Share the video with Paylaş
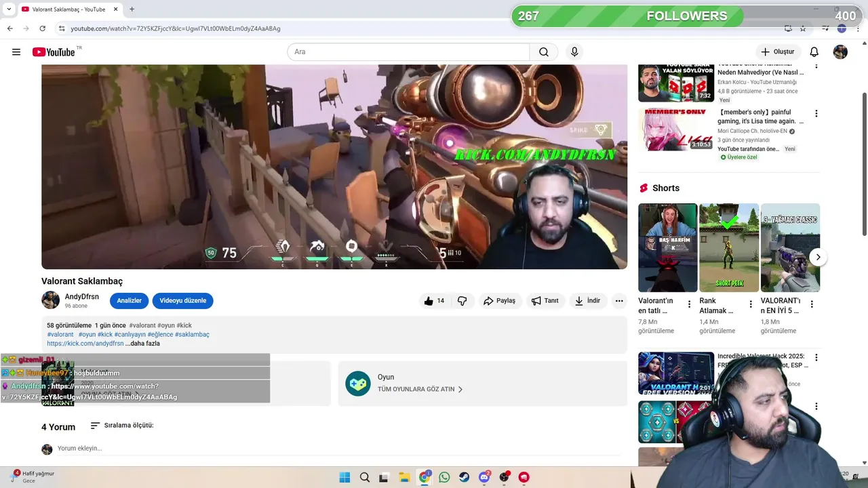This screenshot has width=868, height=488. click(499, 301)
